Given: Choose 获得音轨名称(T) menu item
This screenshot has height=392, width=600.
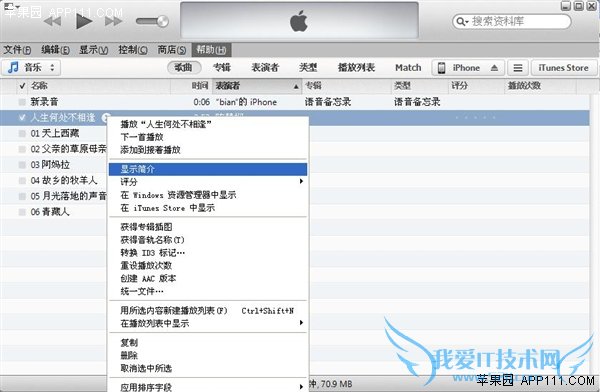Looking at the screenshot, I should 209,240.
